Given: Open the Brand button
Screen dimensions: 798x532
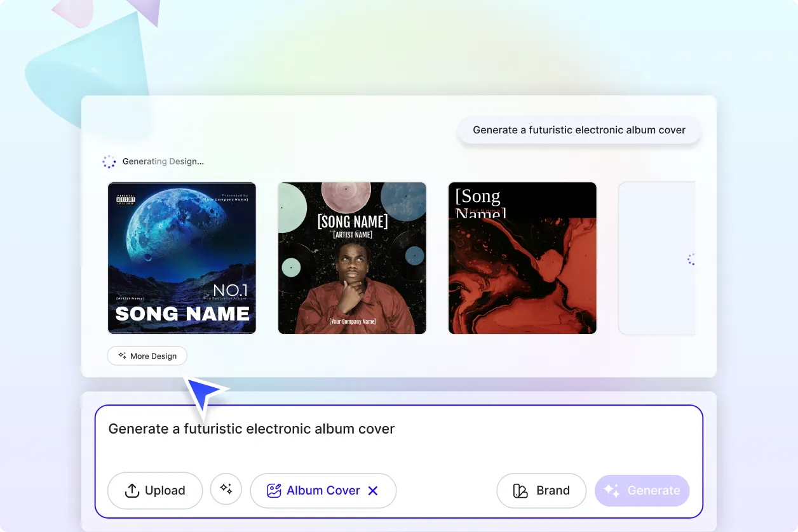Looking at the screenshot, I should click(541, 491).
